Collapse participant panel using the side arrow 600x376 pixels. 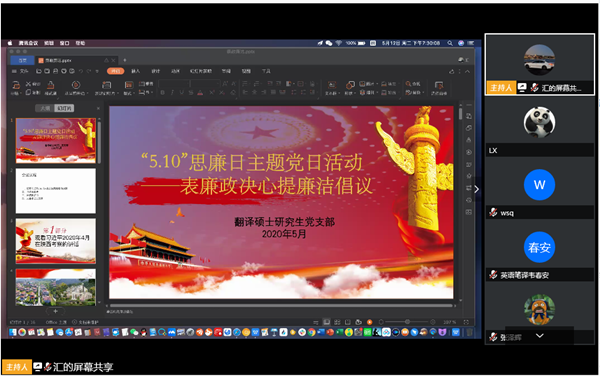(x=476, y=189)
